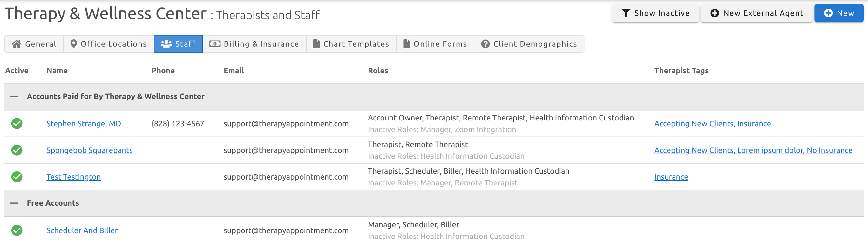The image size is (868, 247).
Task: Click the people icon on the Staff tab
Action: [166, 43]
